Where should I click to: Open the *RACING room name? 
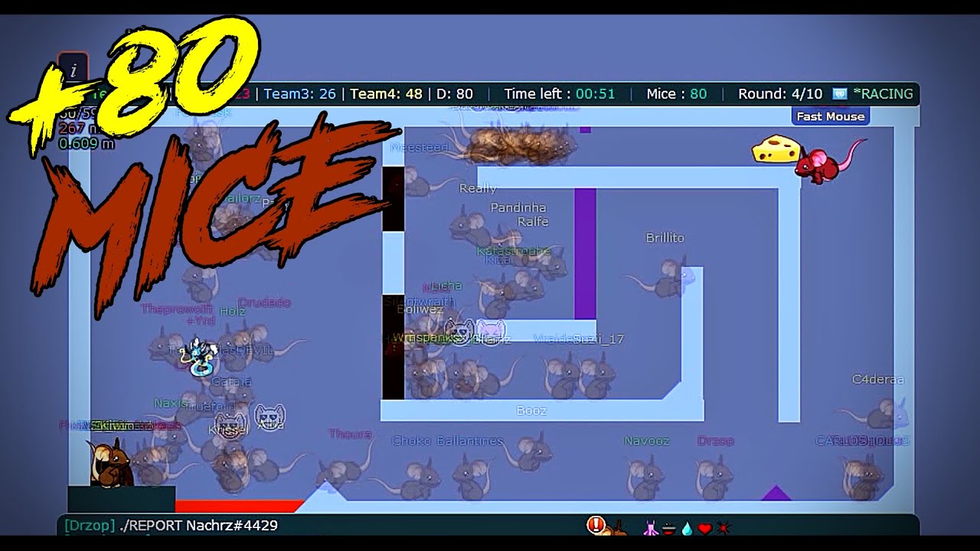pos(883,94)
